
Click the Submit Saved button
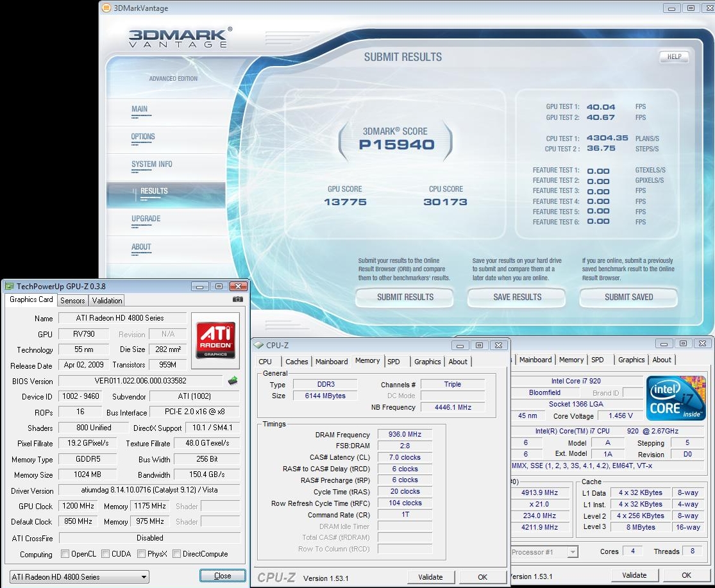pyautogui.click(x=629, y=297)
